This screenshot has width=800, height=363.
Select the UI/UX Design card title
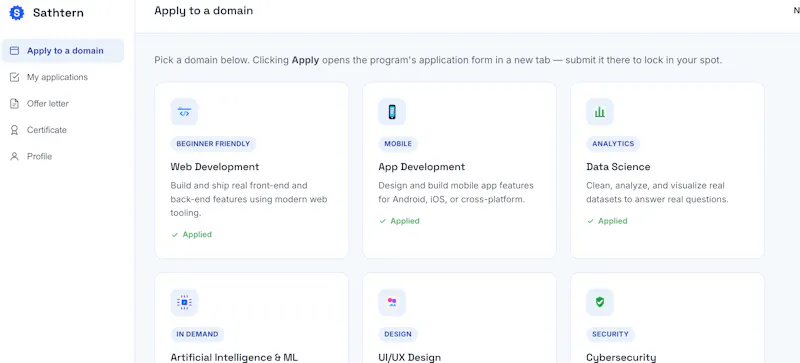pos(410,357)
